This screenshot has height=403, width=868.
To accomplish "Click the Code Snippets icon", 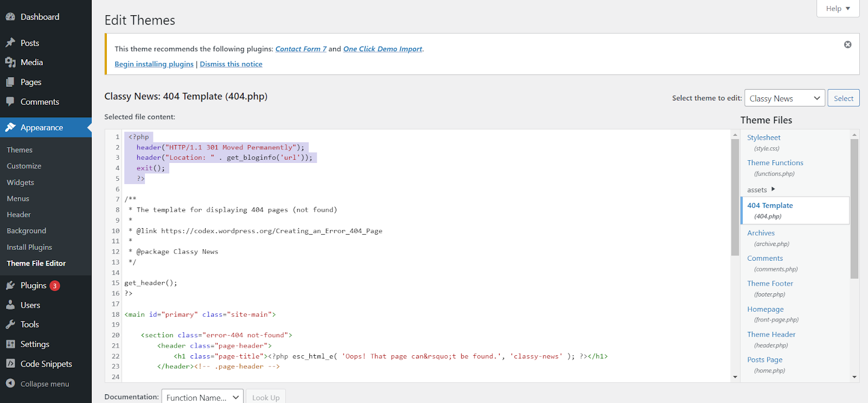I will click(10, 363).
